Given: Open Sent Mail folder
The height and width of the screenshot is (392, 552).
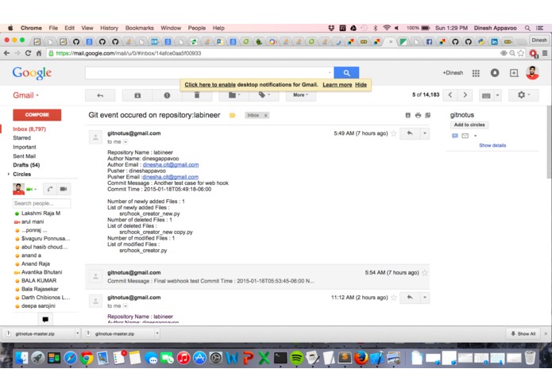Looking at the screenshot, I should [x=25, y=156].
